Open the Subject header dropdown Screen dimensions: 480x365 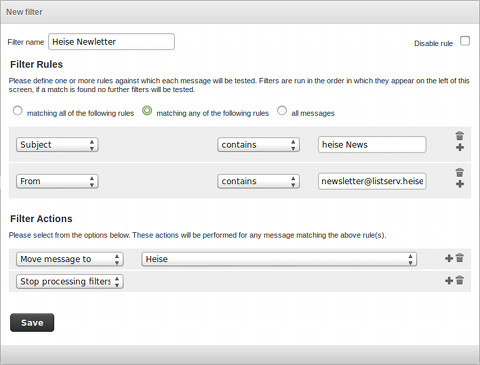tap(57, 145)
